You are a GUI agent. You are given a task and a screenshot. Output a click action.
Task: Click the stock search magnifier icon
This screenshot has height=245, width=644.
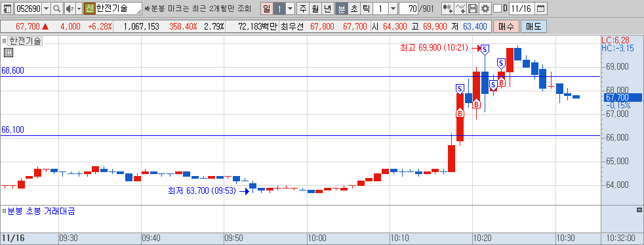coord(56,9)
